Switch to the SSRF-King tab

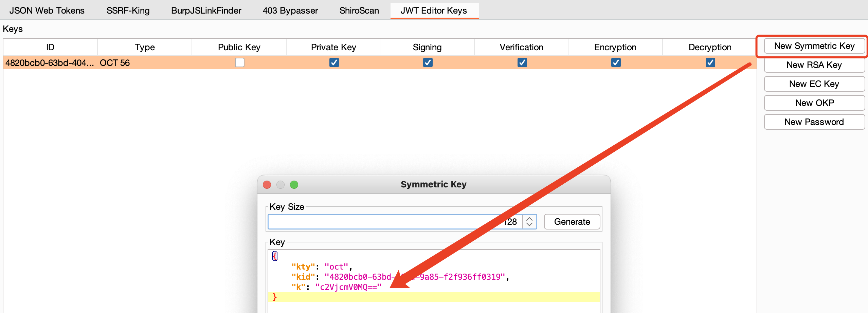pyautogui.click(x=128, y=11)
